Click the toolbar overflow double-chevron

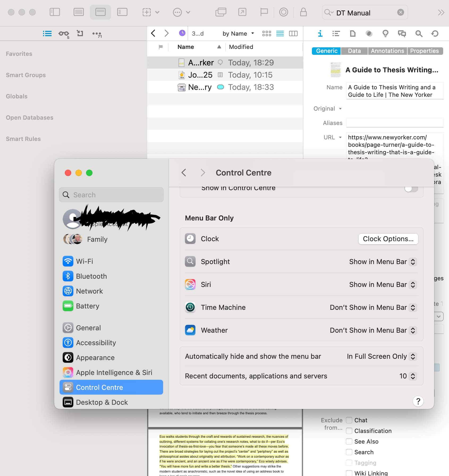pos(441,12)
